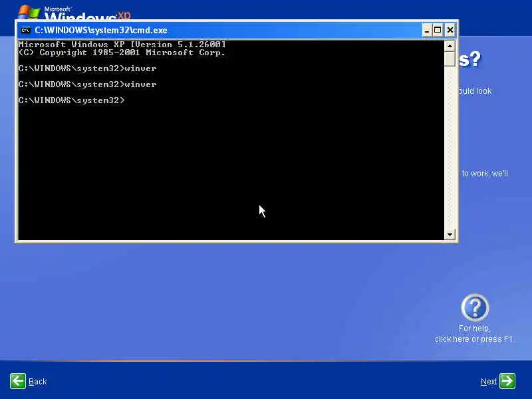Click the green Back arrow icon

pos(18,381)
